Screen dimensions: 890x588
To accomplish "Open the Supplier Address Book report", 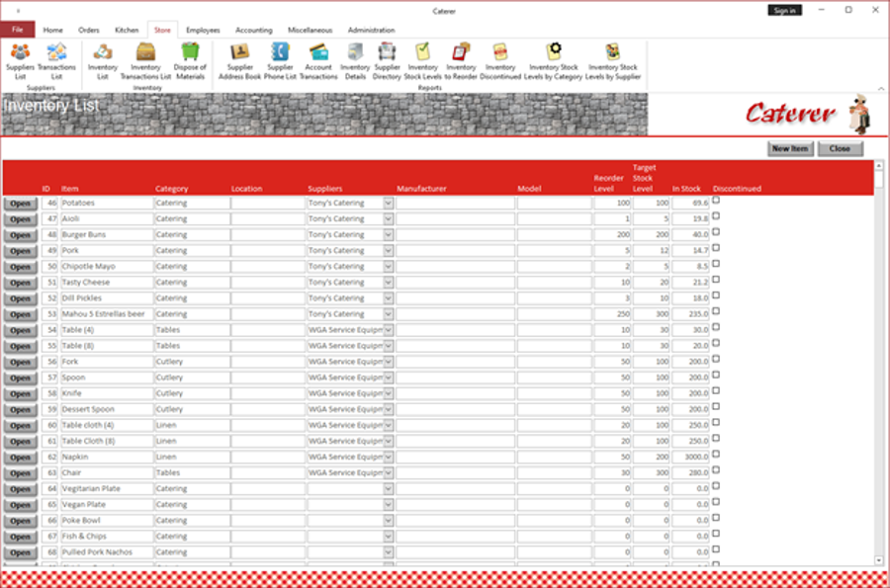I will (x=240, y=61).
